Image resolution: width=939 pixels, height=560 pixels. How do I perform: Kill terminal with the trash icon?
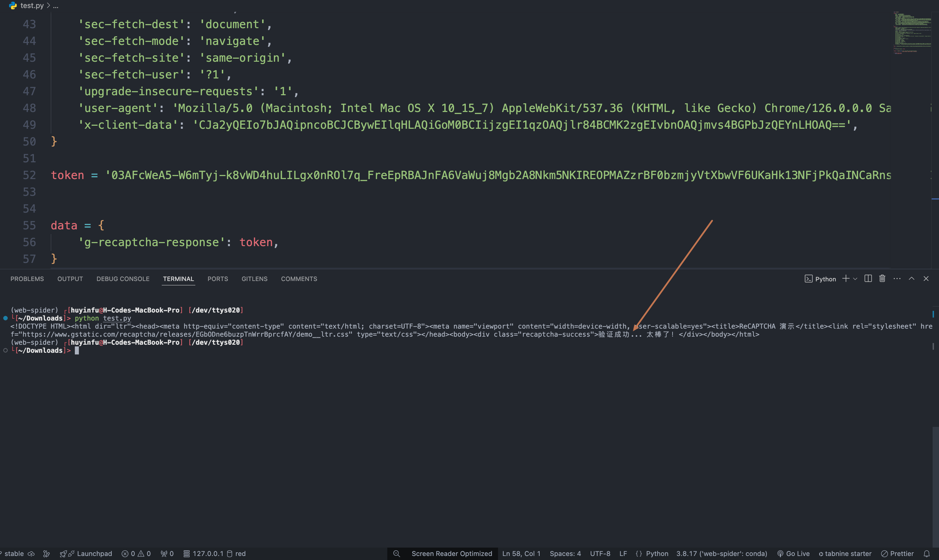pyautogui.click(x=882, y=278)
